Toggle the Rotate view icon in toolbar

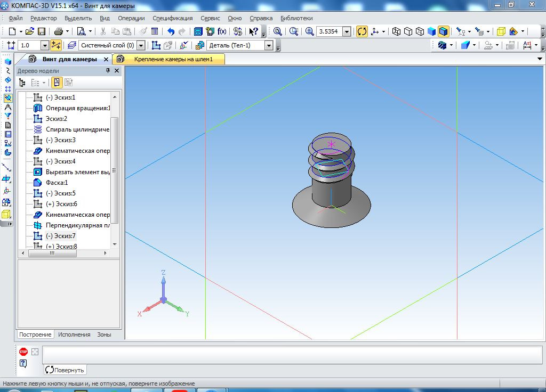coord(362,31)
